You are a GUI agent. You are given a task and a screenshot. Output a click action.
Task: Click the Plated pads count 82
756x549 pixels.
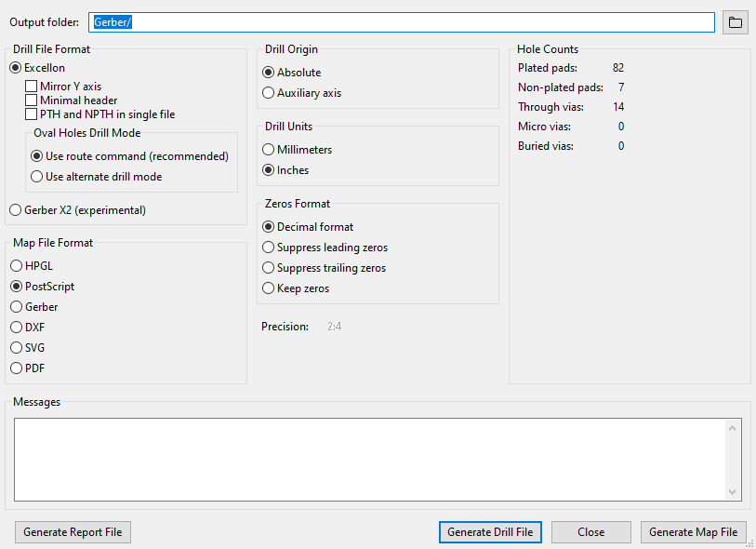[618, 68]
